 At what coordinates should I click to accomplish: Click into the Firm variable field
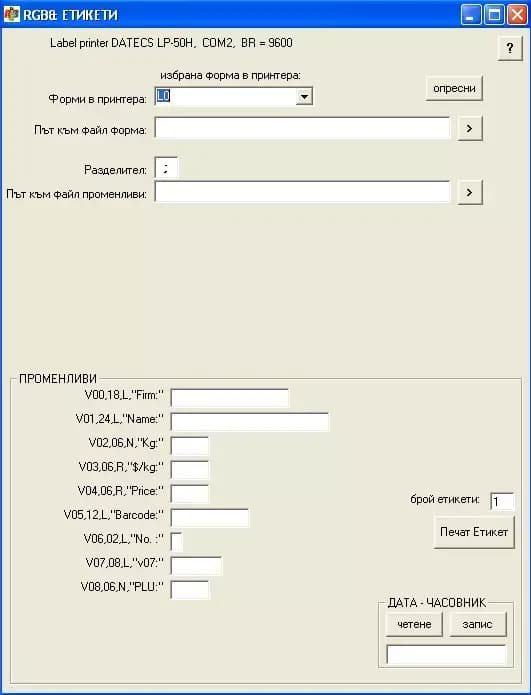(x=230, y=398)
